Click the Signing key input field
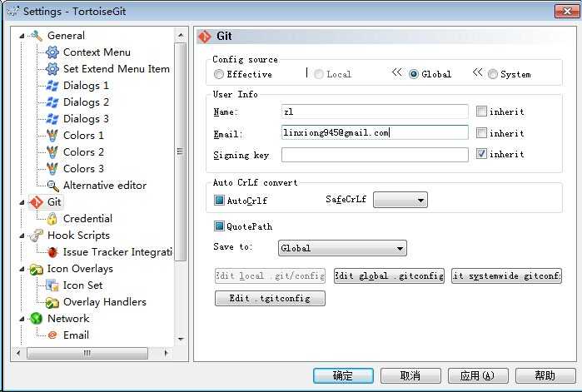This screenshot has height=392, width=582. click(375, 155)
